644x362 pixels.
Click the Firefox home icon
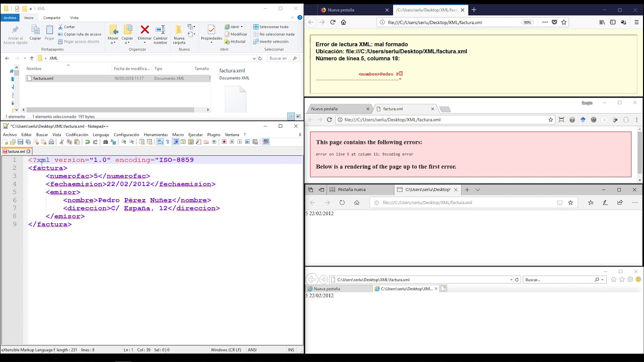click(x=344, y=22)
